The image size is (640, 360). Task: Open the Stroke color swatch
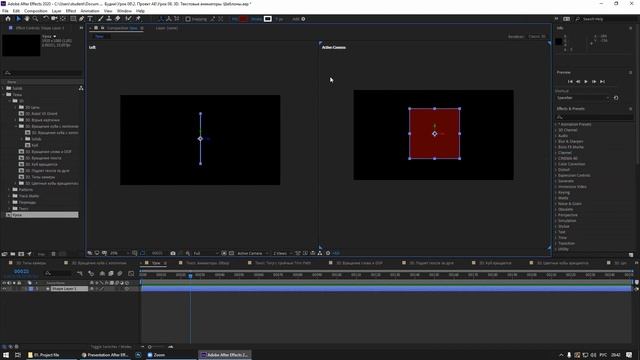click(267, 19)
